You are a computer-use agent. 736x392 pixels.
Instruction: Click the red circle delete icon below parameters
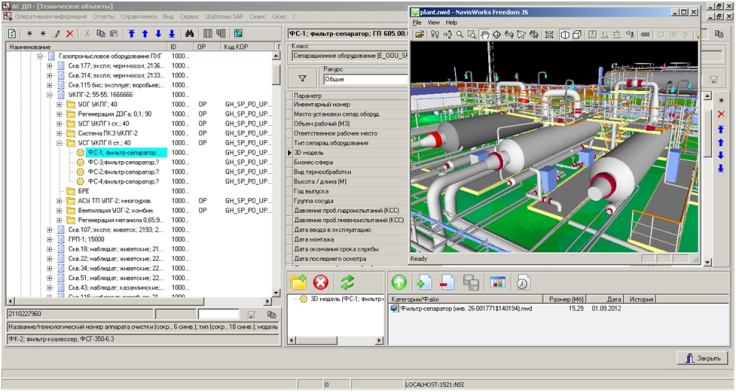pos(321,282)
